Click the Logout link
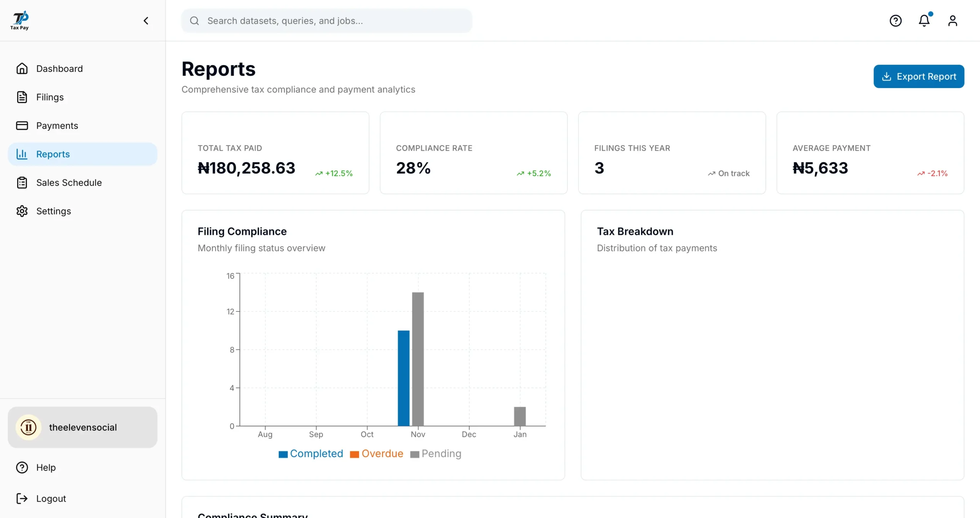Screen dimensions: 980x518 click(x=51, y=498)
